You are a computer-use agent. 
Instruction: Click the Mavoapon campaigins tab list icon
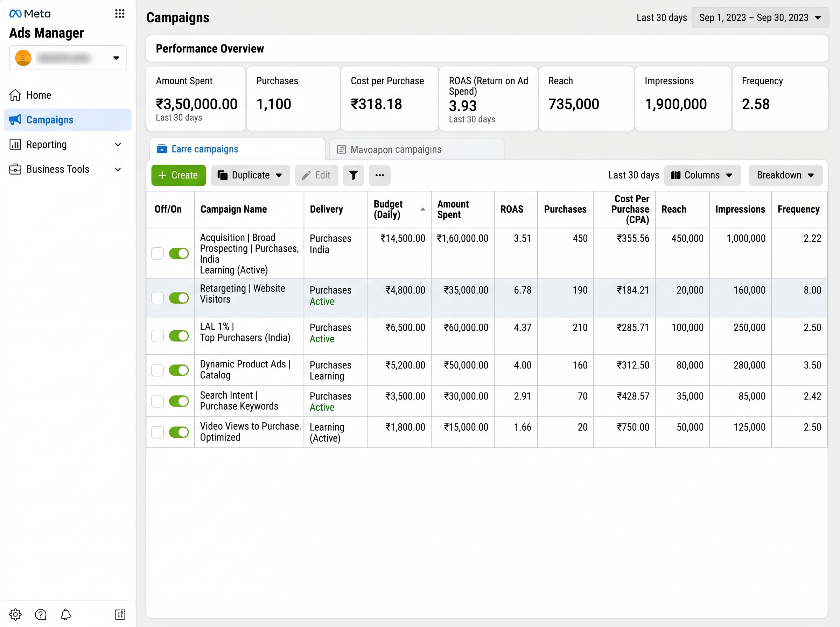click(x=342, y=149)
